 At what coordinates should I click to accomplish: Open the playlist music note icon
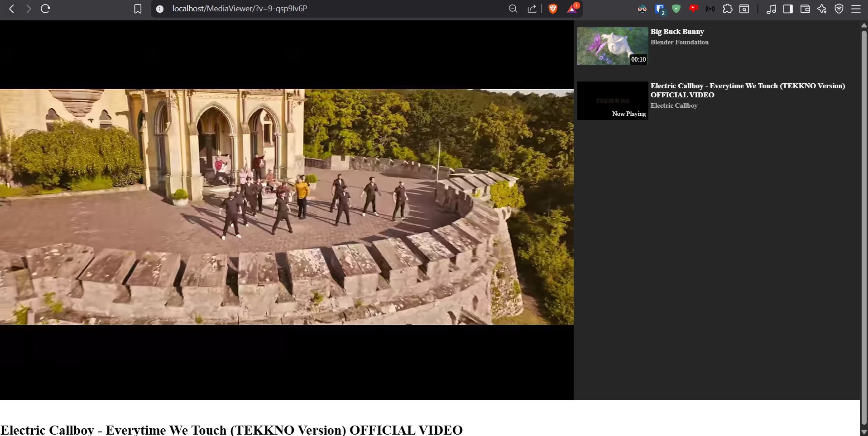[771, 9]
